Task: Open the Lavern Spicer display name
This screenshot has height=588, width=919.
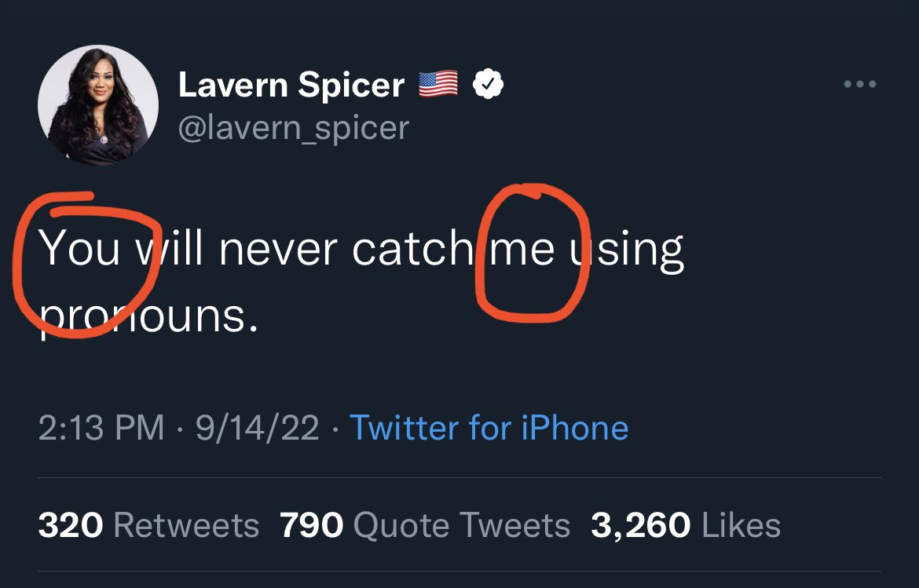Action: 291,85
